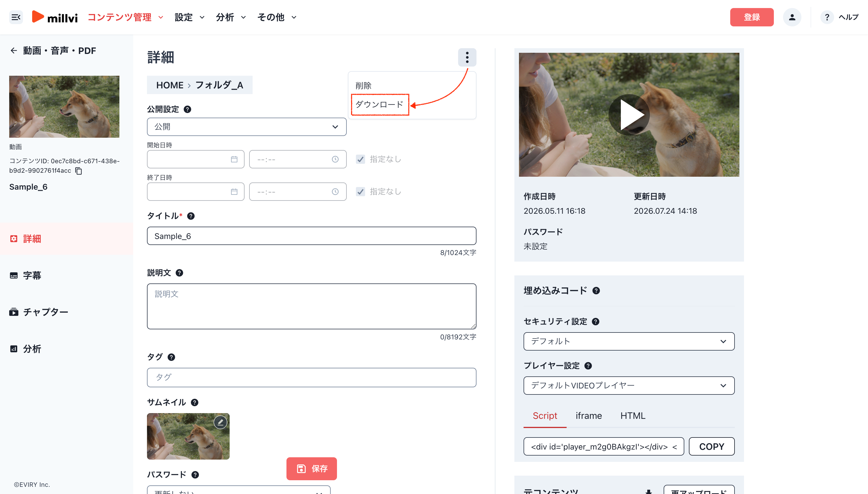Image resolution: width=868 pixels, height=494 pixels.
Task: Switch to the iframe embed tab
Action: 589,416
